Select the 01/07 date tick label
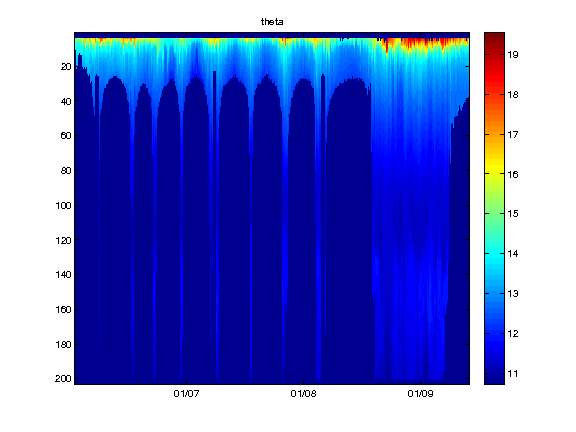 click(x=186, y=394)
